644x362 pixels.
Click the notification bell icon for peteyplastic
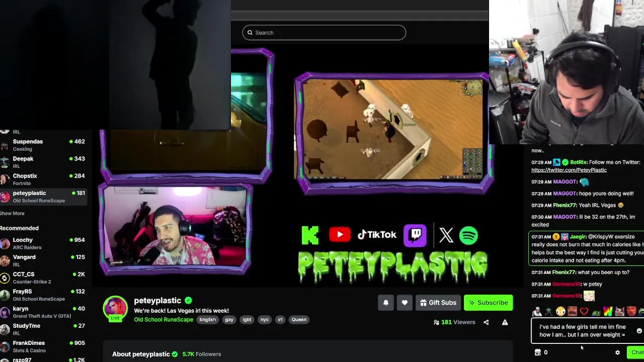(x=386, y=303)
